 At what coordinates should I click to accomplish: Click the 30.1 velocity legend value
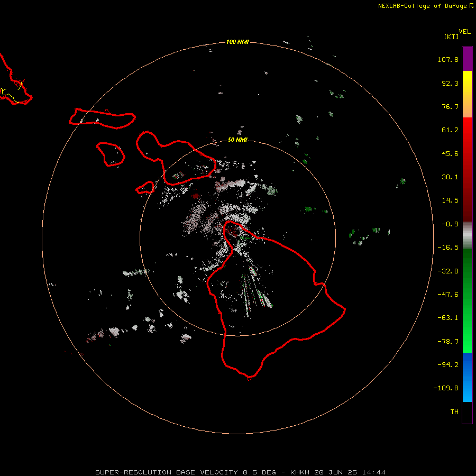[450, 177]
